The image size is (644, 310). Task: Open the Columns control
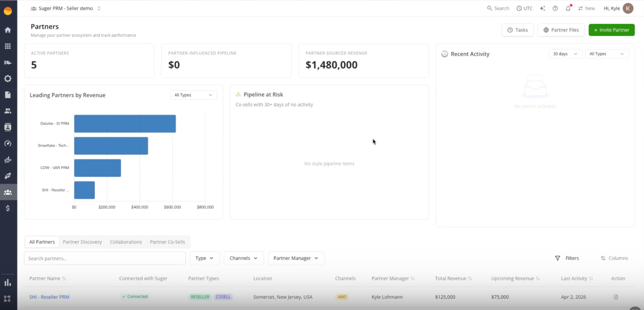[x=614, y=258]
